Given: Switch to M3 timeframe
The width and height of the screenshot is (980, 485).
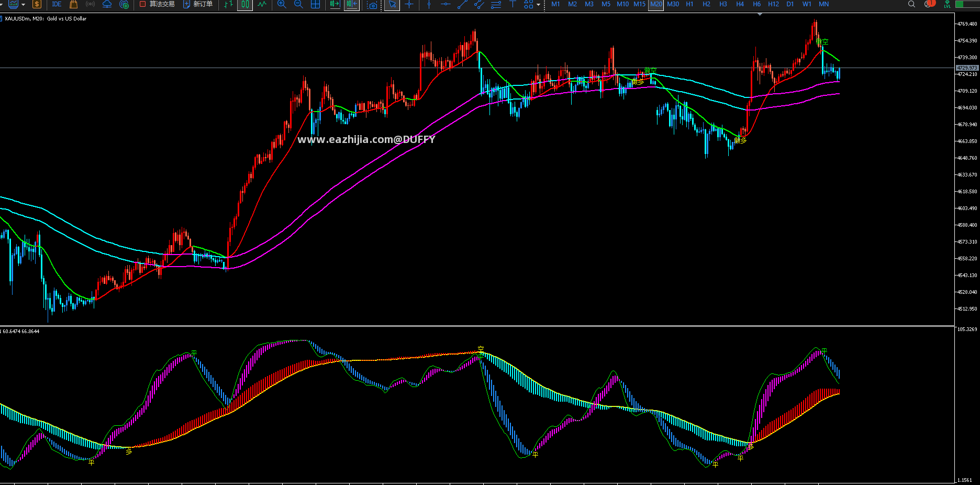Looking at the screenshot, I should click(589, 4).
